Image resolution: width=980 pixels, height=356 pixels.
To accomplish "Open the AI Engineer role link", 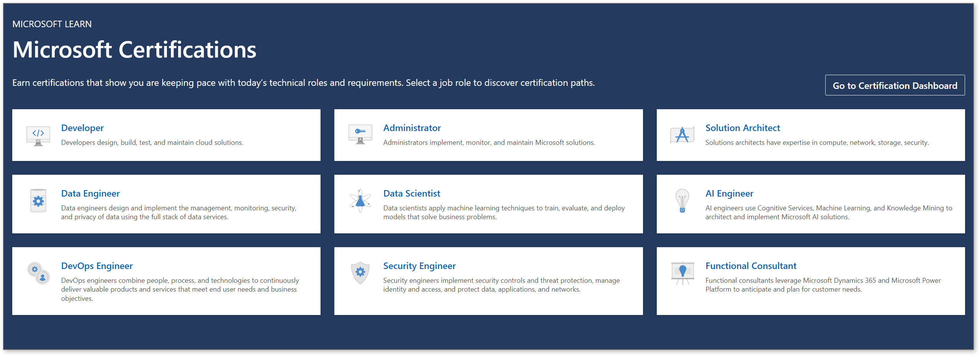I will (x=729, y=194).
